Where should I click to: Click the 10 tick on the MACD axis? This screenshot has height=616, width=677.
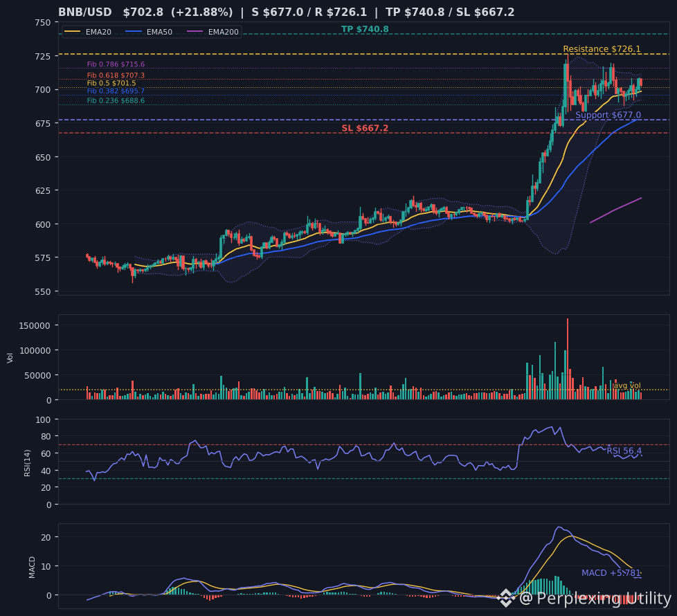click(x=46, y=566)
